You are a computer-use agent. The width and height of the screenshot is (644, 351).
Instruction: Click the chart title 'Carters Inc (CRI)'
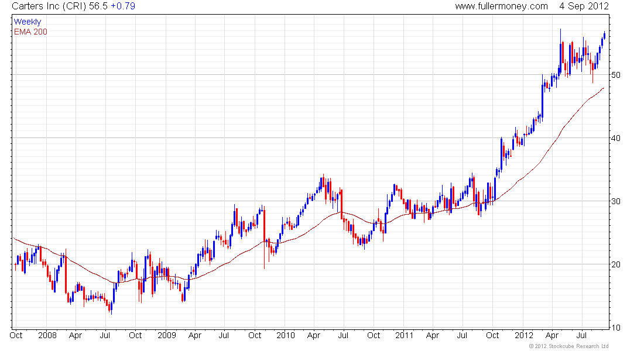pos(49,6)
